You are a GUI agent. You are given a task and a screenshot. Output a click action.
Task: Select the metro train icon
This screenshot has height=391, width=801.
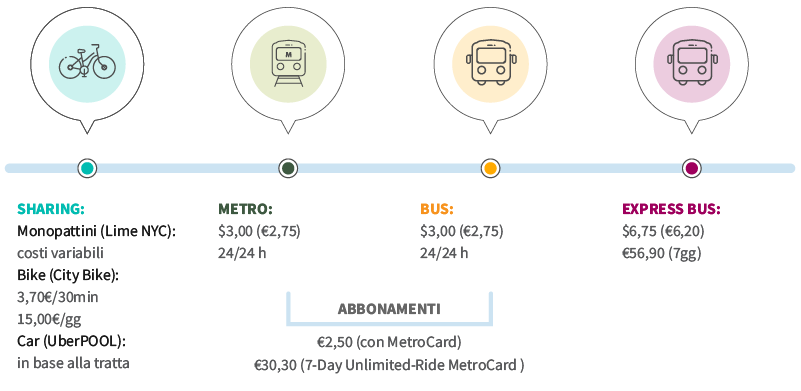click(x=288, y=64)
